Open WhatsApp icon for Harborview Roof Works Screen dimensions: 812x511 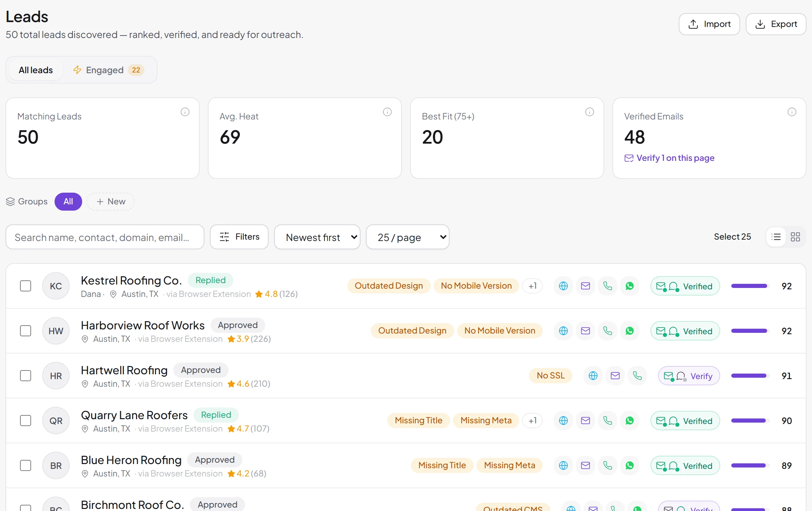click(630, 331)
